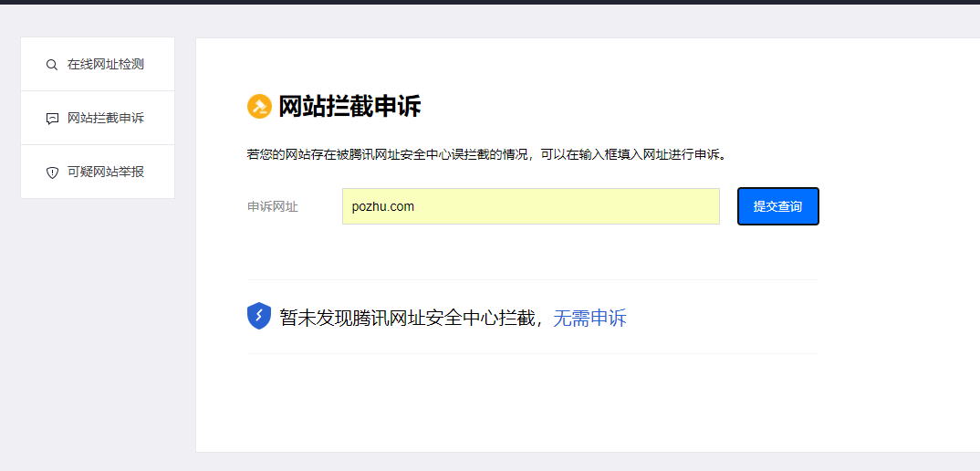This screenshot has width=980, height=471.
Task: Open the 在线网址检测 sidebar item
Action: [x=98, y=65]
